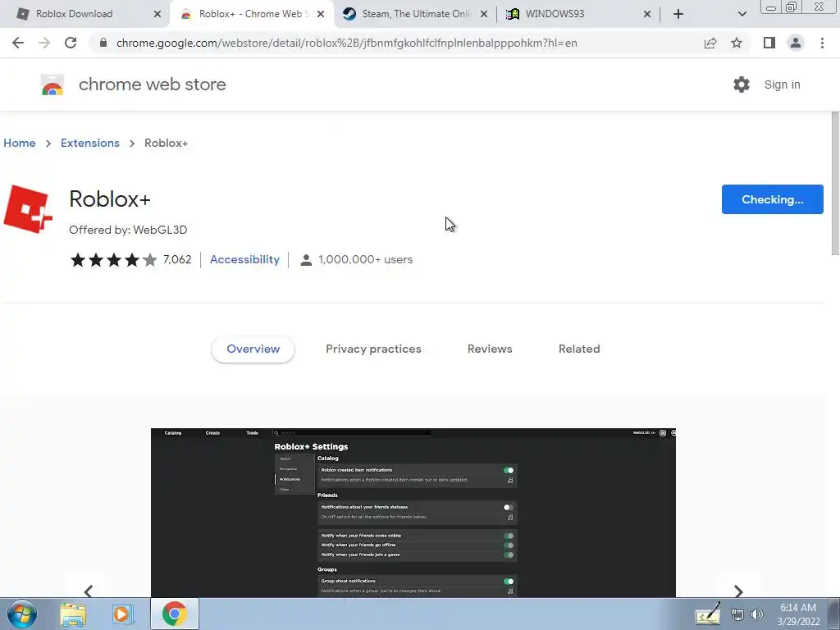Select the Overview tab
Image resolution: width=840 pixels, height=630 pixels.
click(253, 349)
